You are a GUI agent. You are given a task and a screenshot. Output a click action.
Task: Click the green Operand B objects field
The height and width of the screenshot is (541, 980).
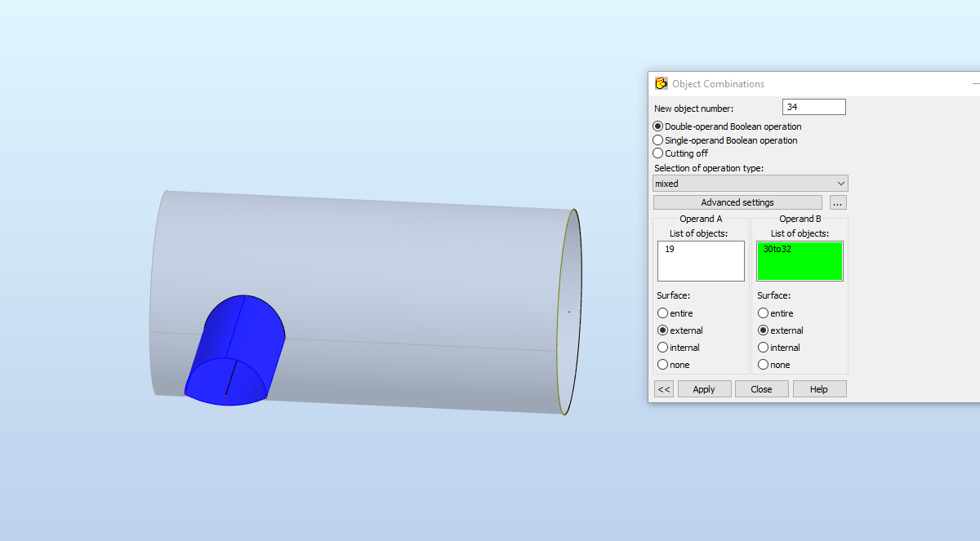pyautogui.click(x=800, y=261)
